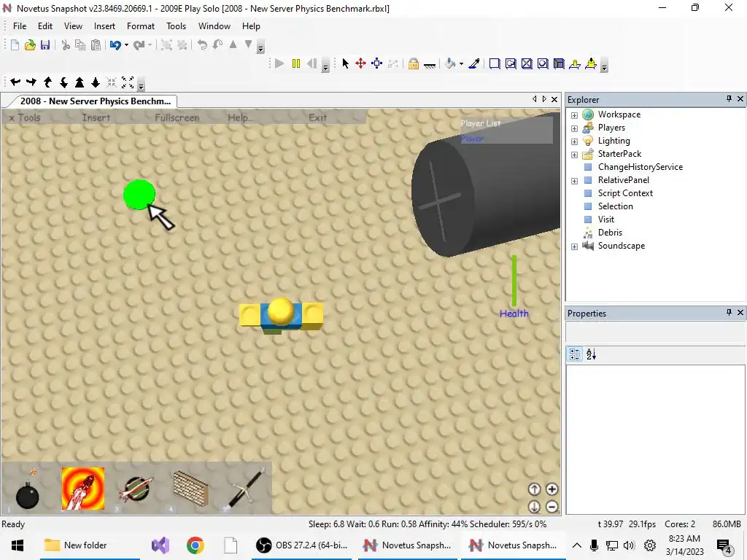Click the Reset step-back button

[312, 63]
